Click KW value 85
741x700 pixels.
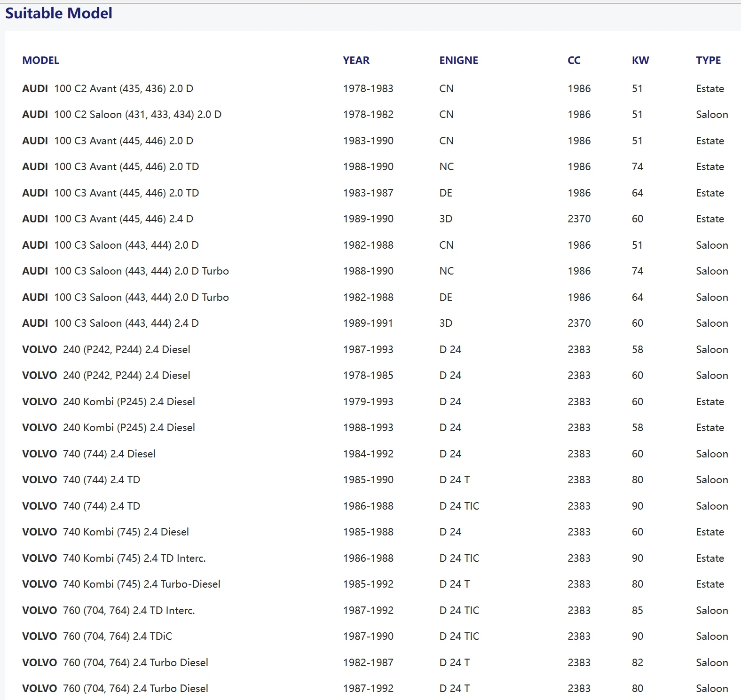(638, 610)
